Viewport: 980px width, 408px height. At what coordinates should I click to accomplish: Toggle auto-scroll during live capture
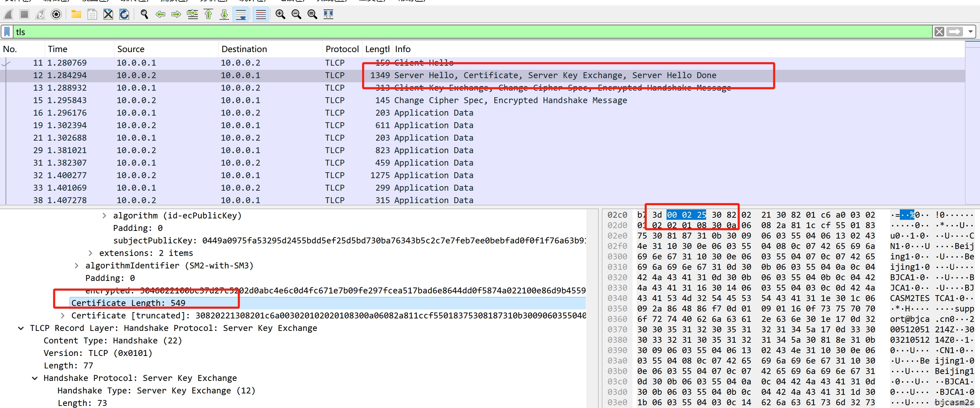click(x=241, y=15)
